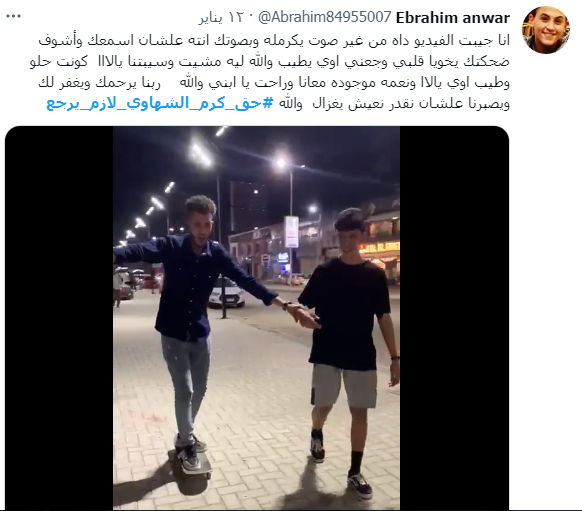Screen dimensions: 582x511
Task: Open the blue Arabic hashtag in the tweet
Action: click(x=160, y=104)
